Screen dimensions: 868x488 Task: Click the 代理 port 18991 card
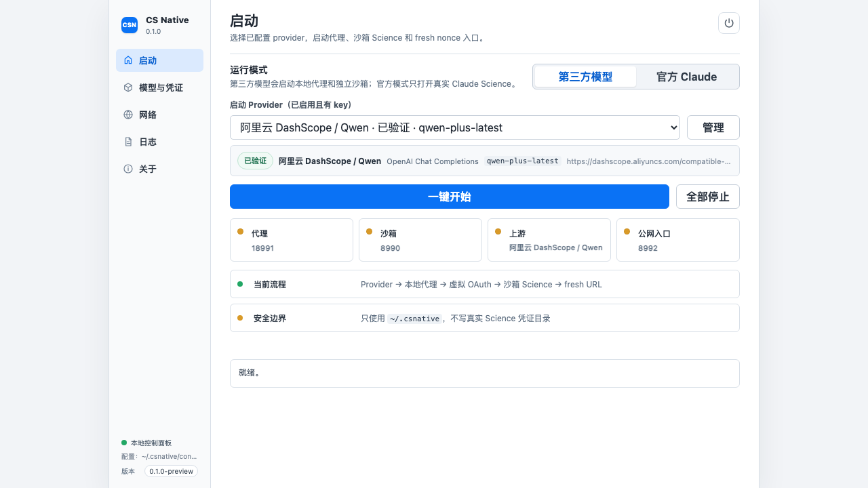[292, 240]
